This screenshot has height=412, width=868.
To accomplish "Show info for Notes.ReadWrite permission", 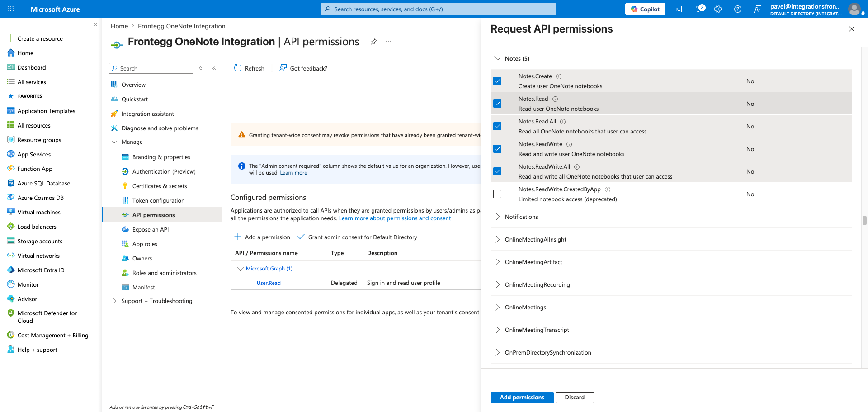I will click(x=569, y=144).
